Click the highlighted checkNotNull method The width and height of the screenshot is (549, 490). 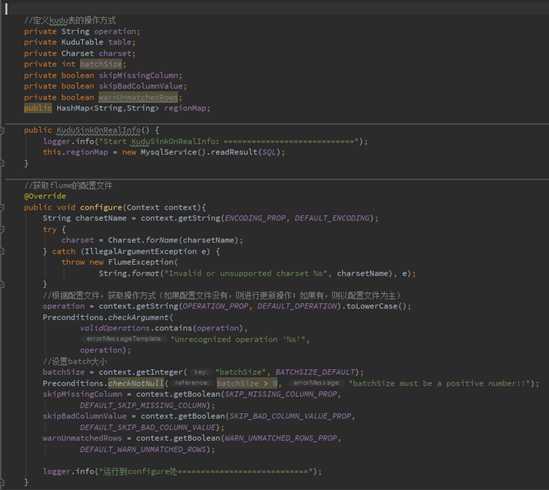[136, 384]
